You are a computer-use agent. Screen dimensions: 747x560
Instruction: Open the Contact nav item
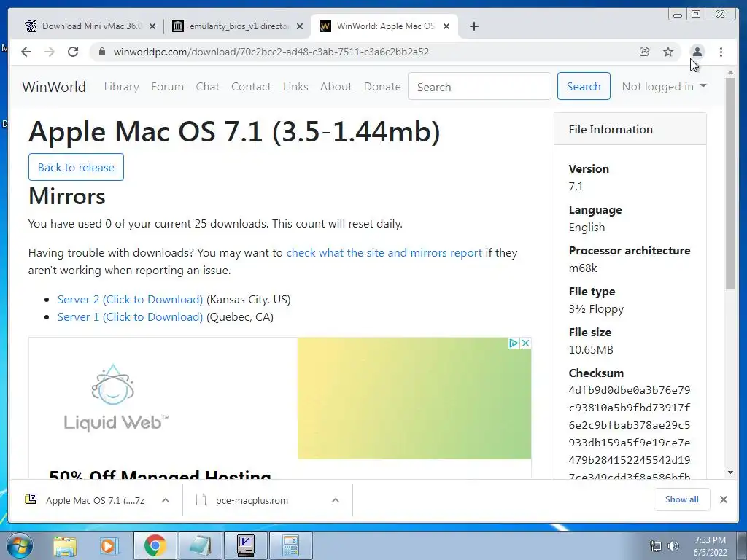click(251, 86)
